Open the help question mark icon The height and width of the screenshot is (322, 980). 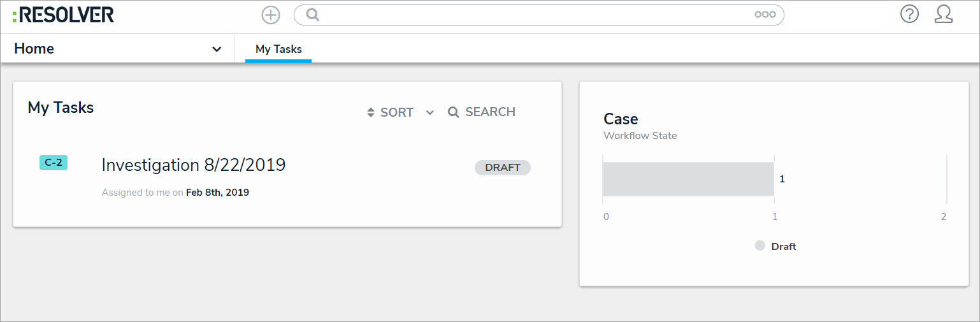(909, 14)
